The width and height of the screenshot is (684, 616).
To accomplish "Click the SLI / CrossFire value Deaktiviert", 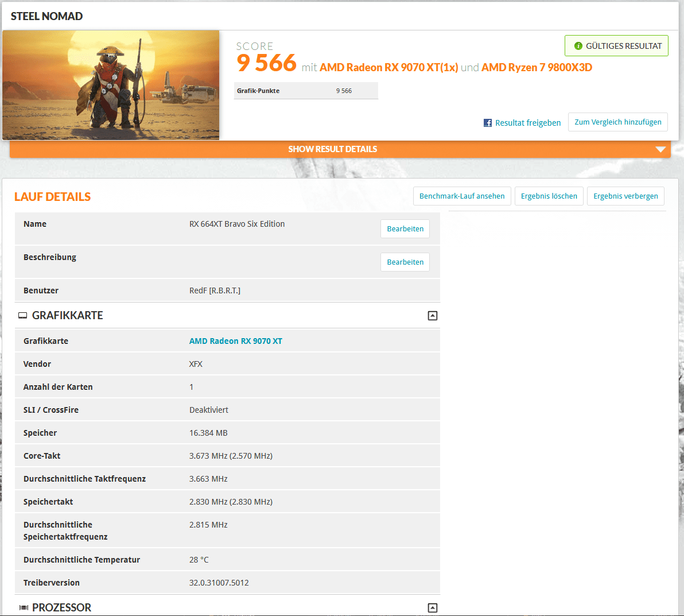I will click(x=208, y=410).
